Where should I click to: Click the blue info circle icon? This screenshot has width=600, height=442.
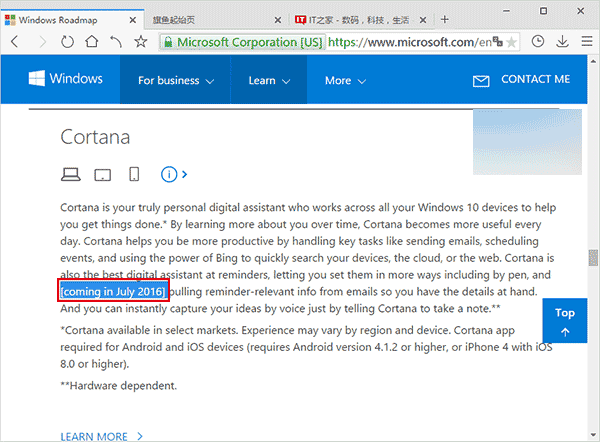(x=169, y=174)
